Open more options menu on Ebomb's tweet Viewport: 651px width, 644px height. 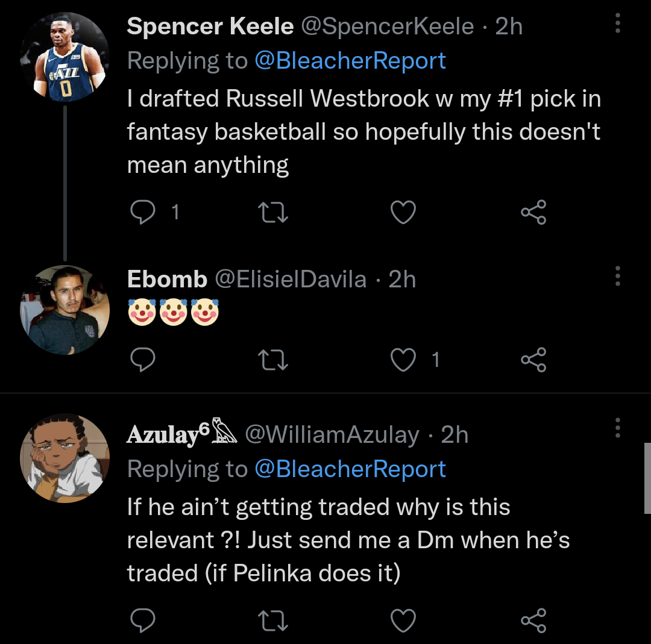(617, 276)
